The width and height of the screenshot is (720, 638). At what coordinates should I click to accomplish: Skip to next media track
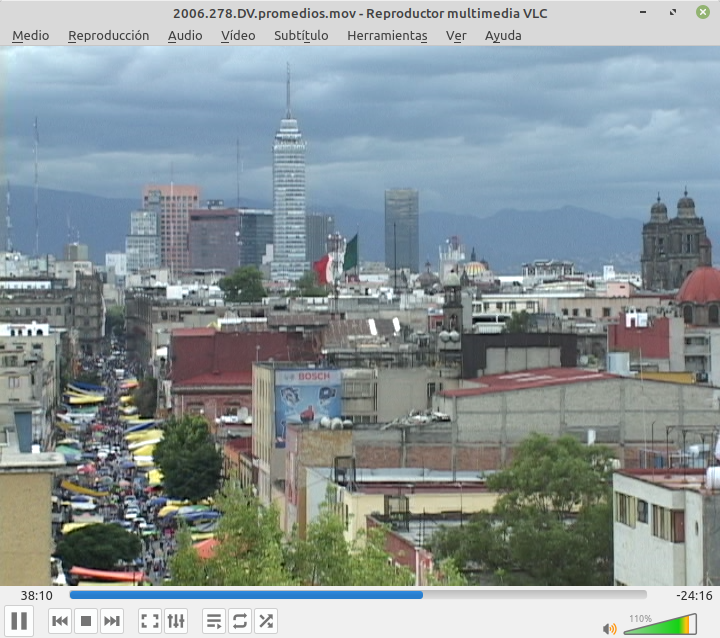[x=112, y=621]
